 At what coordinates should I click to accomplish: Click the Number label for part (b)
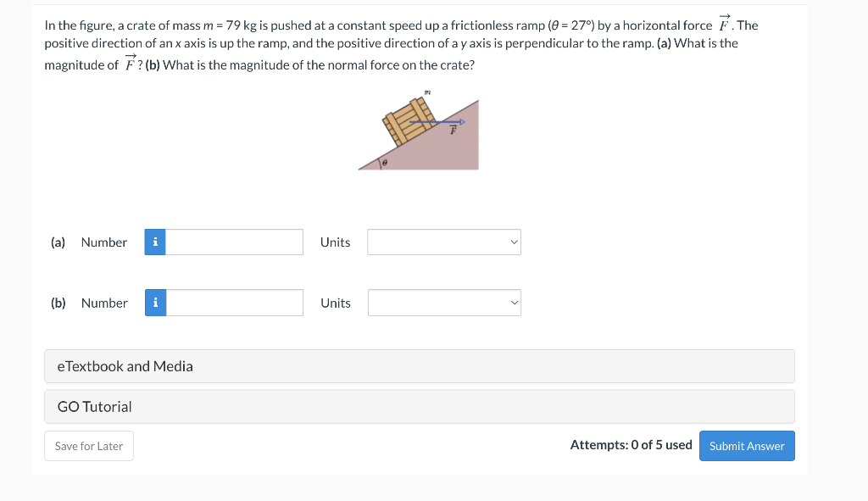[x=103, y=303]
